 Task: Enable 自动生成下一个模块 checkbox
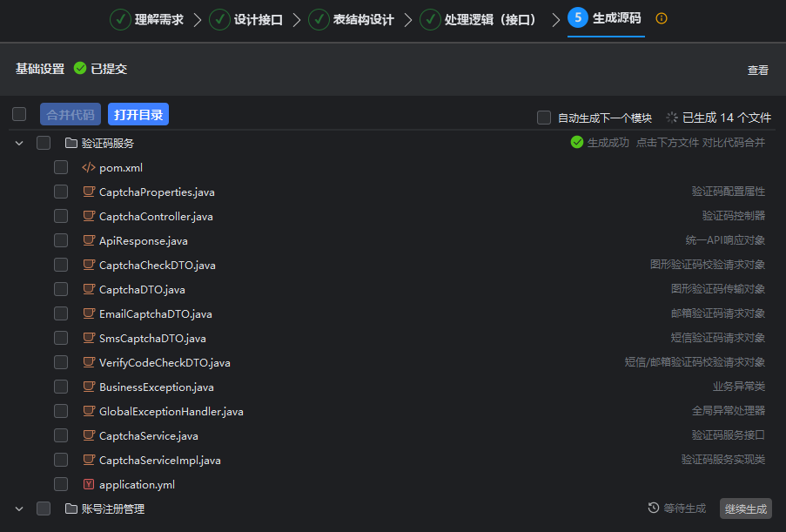tap(544, 118)
